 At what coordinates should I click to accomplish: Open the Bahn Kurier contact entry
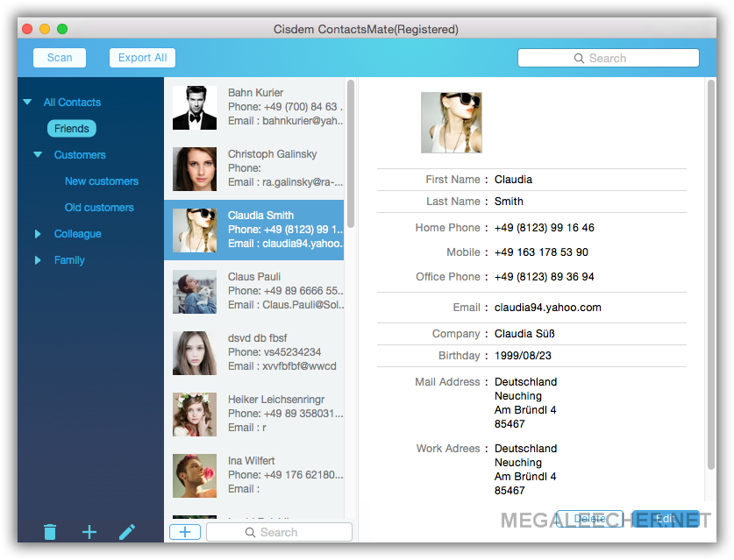(x=253, y=108)
